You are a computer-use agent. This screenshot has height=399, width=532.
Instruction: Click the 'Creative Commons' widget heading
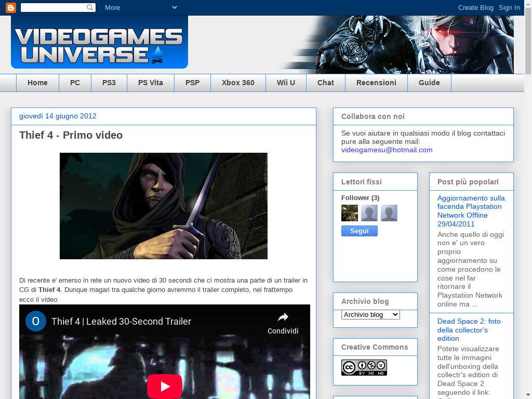[375, 347]
